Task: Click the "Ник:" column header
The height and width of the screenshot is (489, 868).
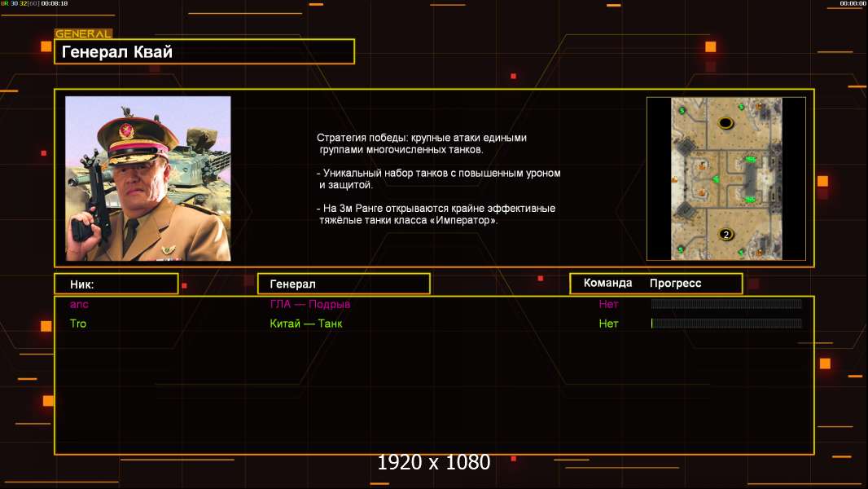Action: click(116, 284)
